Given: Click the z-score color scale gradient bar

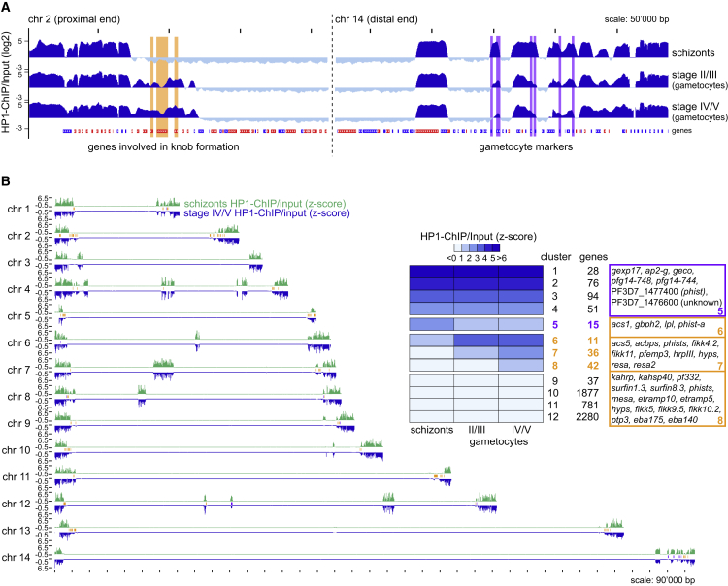Looking at the screenshot, I should pyautogui.click(x=477, y=248).
